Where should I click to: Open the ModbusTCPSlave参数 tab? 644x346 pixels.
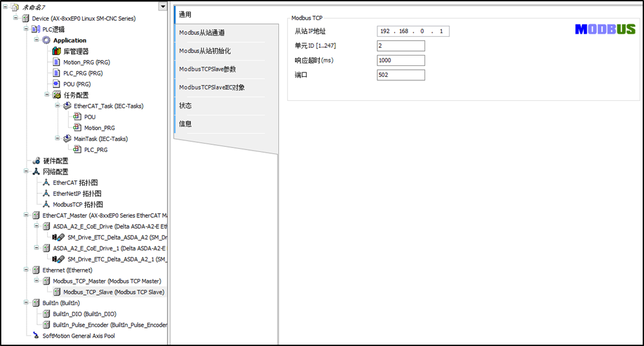coord(220,69)
